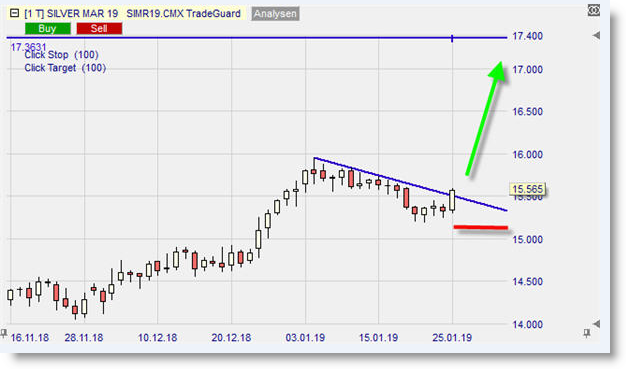Click the current price tag 15.565
This screenshot has height=369, width=626.
tap(527, 189)
